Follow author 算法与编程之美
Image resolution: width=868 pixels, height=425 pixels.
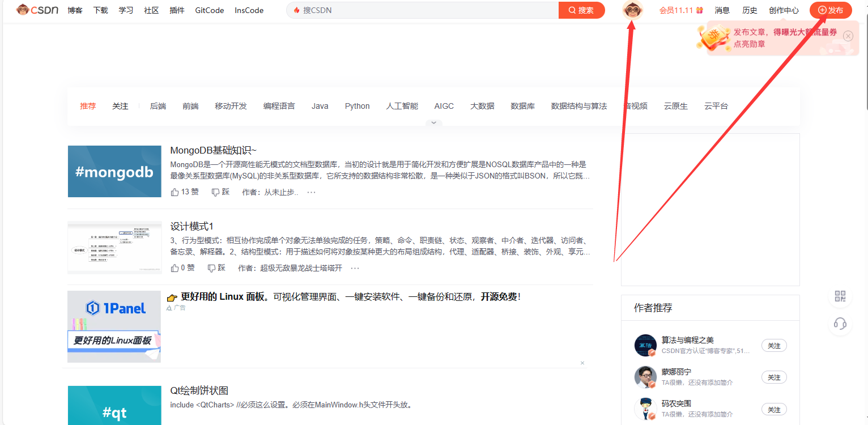(774, 346)
